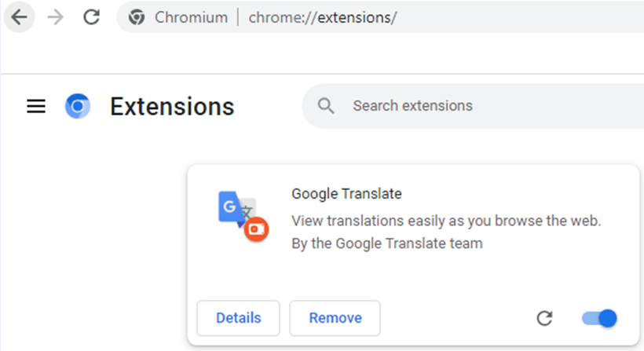
Task: Click the blue Chromium logo beside Extensions
Action: pyautogui.click(x=78, y=106)
